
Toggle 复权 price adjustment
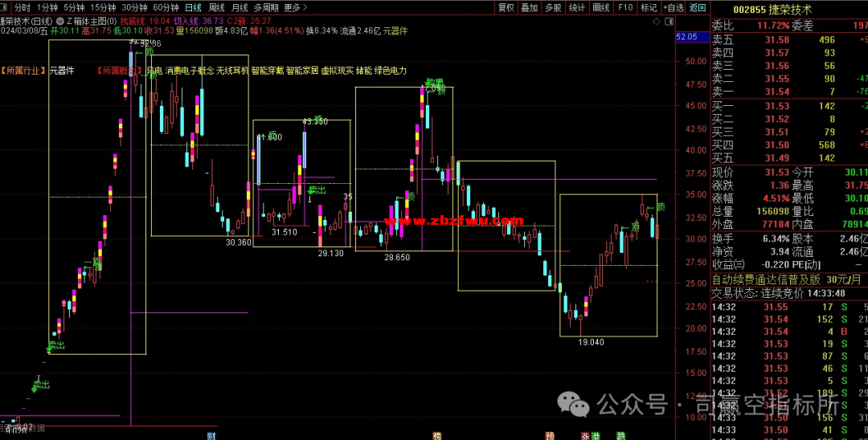pyautogui.click(x=506, y=7)
